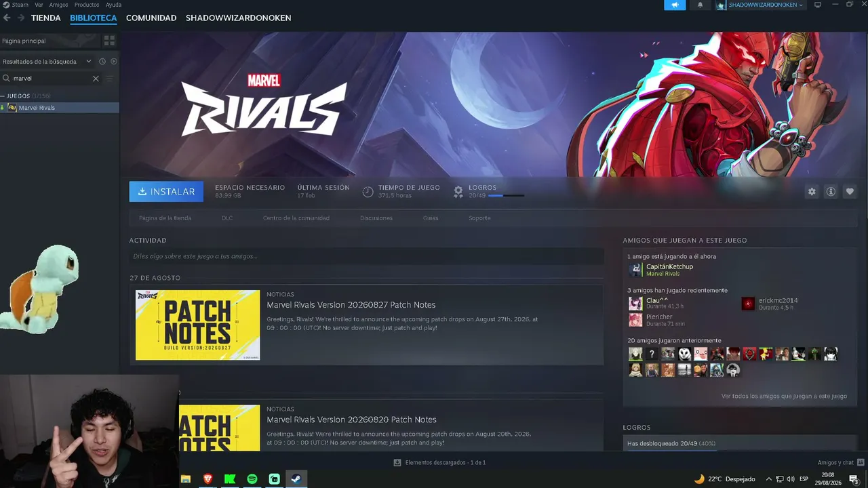868x488 pixels.
Task: Go to the TIENDA tab
Action: (46, 18)
